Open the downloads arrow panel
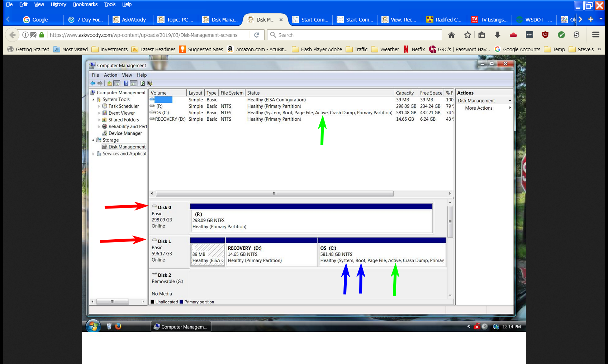The image size is (608, 364). [497, 35]
